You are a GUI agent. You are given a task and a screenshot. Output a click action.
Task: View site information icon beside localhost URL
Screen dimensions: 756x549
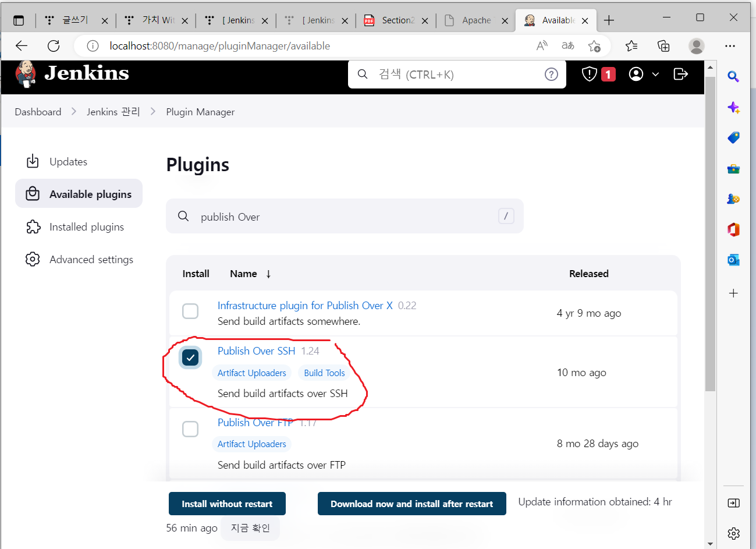(93, 46)
